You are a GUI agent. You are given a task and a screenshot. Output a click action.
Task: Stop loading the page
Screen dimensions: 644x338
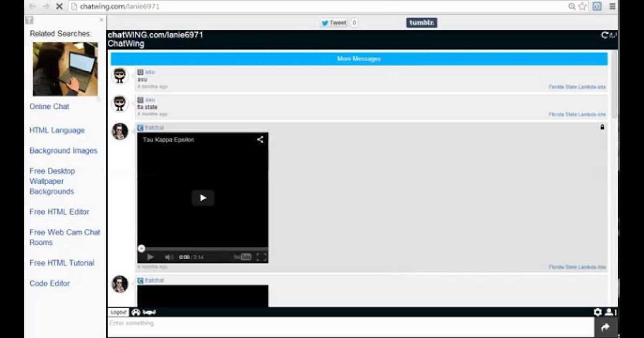click(x=60, y=6)
